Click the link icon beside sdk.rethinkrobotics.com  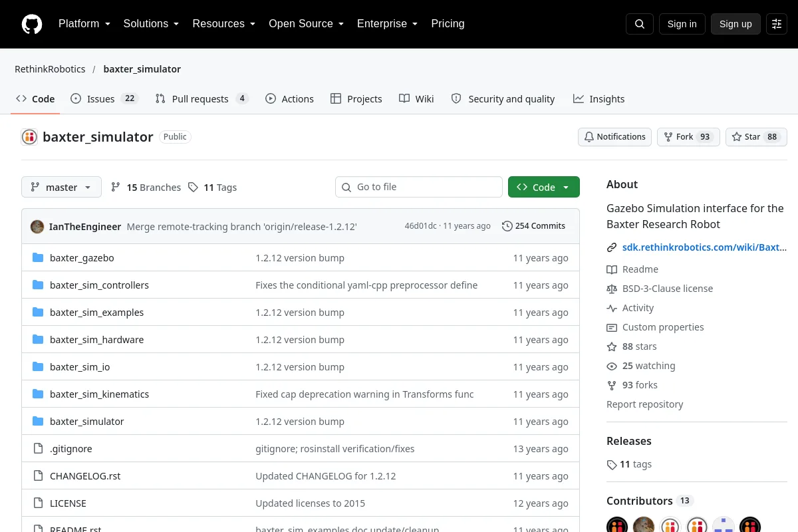click(612, 247)
